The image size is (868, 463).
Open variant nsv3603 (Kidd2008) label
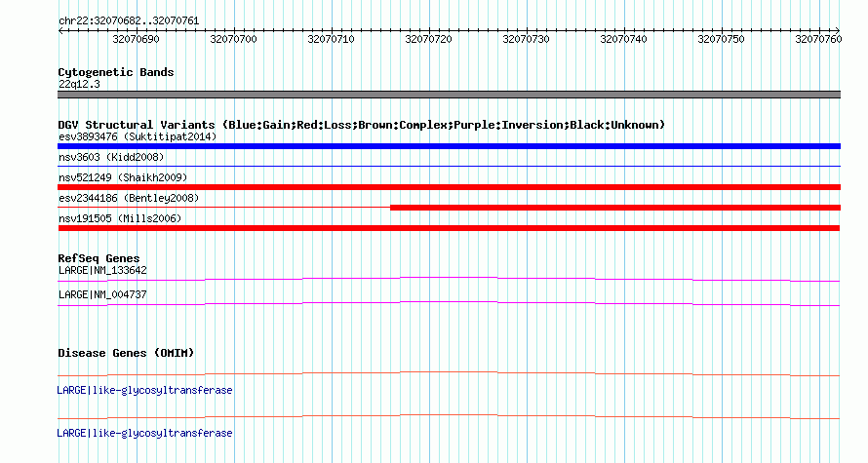[111, 157]
